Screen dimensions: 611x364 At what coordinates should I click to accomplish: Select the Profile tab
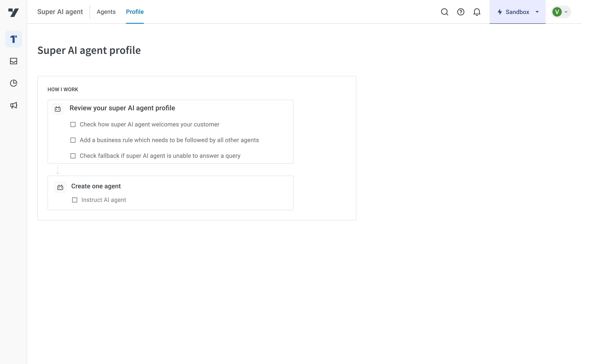[x=135, y=12]
